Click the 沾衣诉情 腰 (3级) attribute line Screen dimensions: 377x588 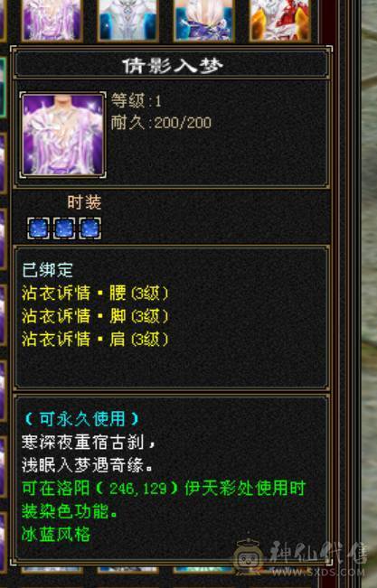click(95, 293)
